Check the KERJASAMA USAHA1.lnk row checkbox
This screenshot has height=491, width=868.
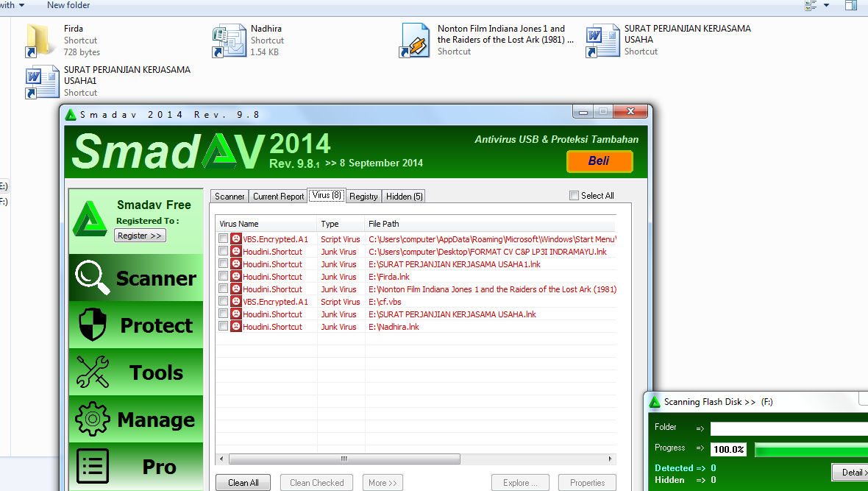point(223,264)
